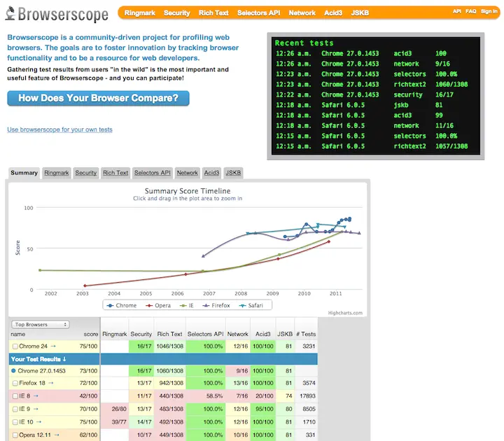Screen dimensions: 504x441
Task: Open the Top Browsers dropdown
Action: pos(40,324)
